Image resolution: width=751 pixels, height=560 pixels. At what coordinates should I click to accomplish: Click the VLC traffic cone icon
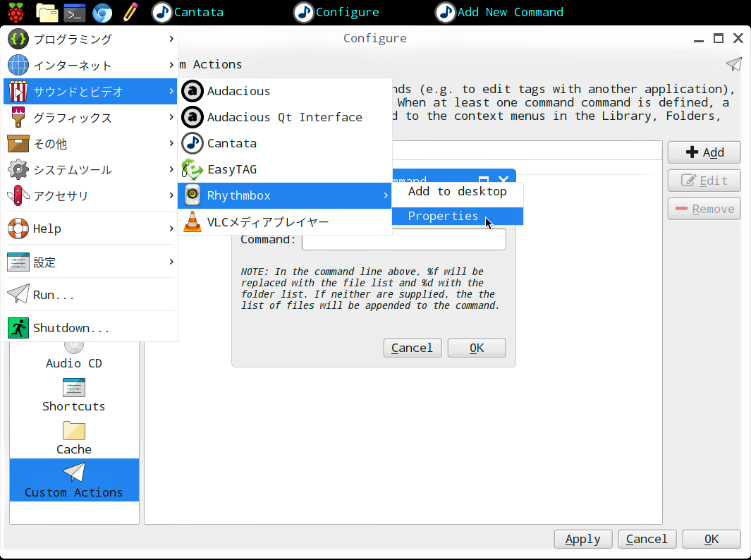tap(193, 221)
